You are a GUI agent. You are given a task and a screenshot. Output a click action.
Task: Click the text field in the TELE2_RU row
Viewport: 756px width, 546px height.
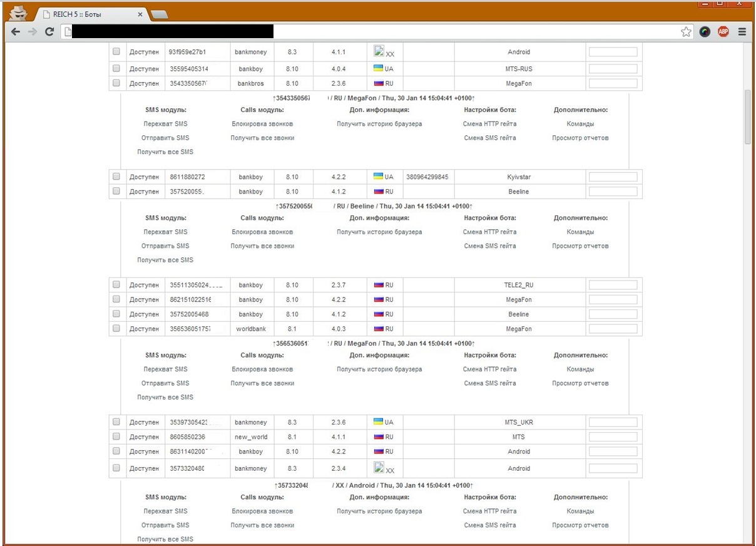(x=613, y=285)
